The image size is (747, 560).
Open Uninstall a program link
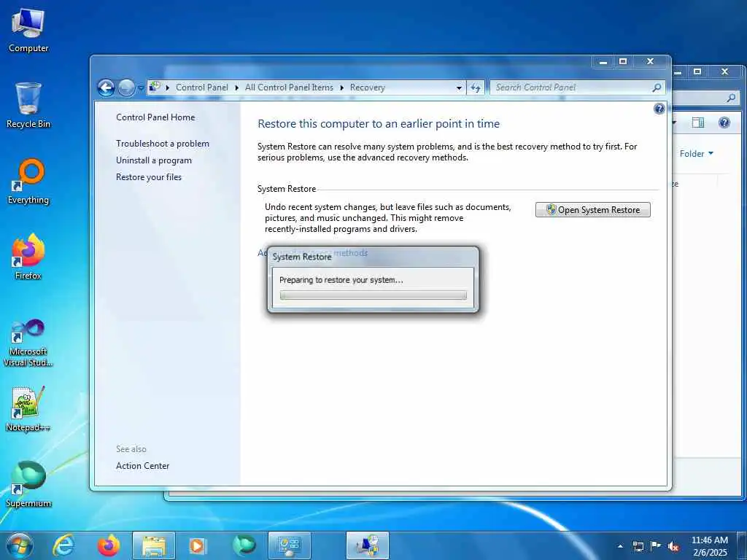tap(153, 160)
